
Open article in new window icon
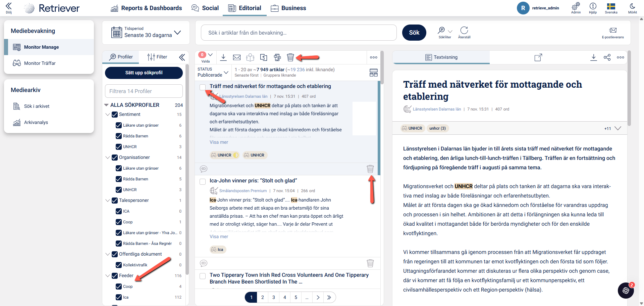tap(538, 57)
